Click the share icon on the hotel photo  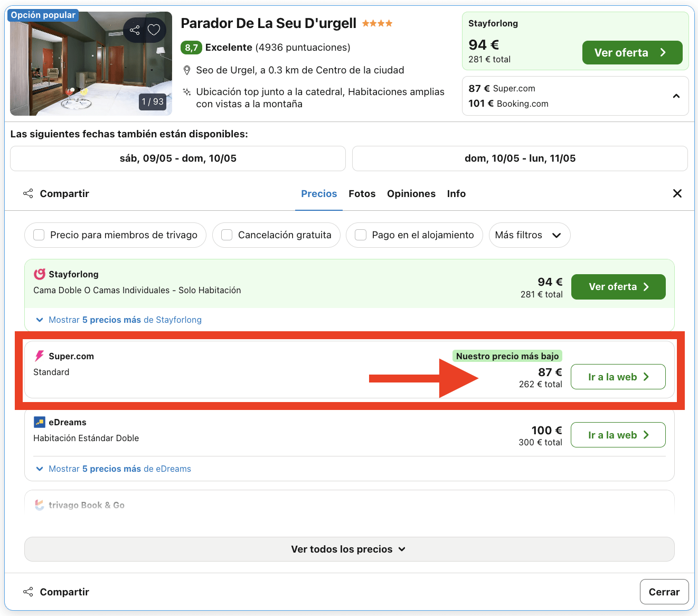135,30
